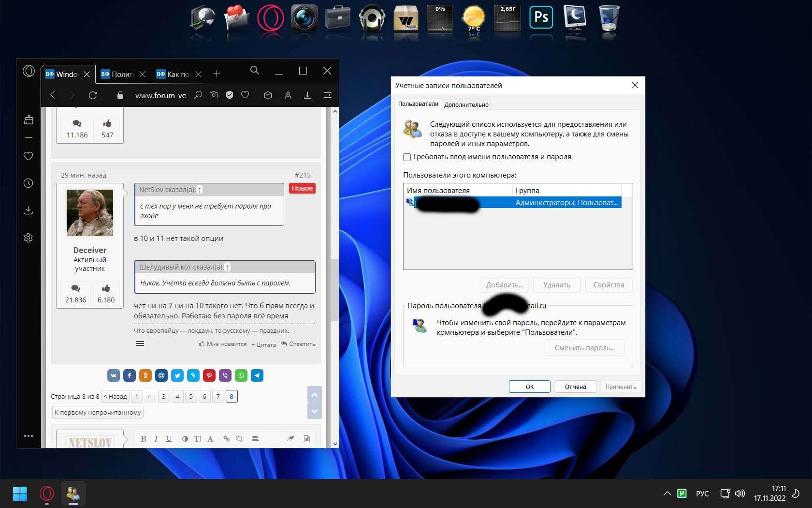Open Opera easy setup menu
The height and width of the screenshot is (508, 812).
point(328,95)
